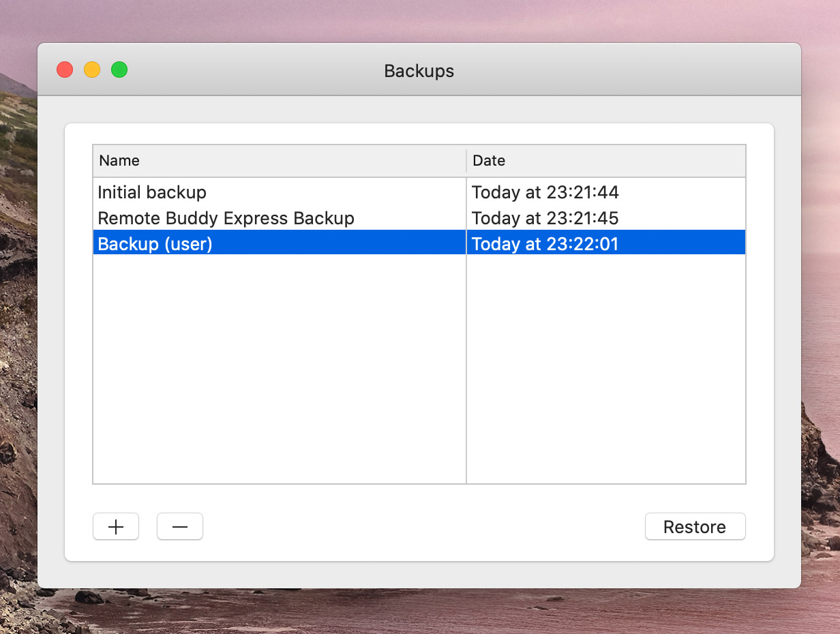Sort by the Date column header

click(x=606, y=161)
